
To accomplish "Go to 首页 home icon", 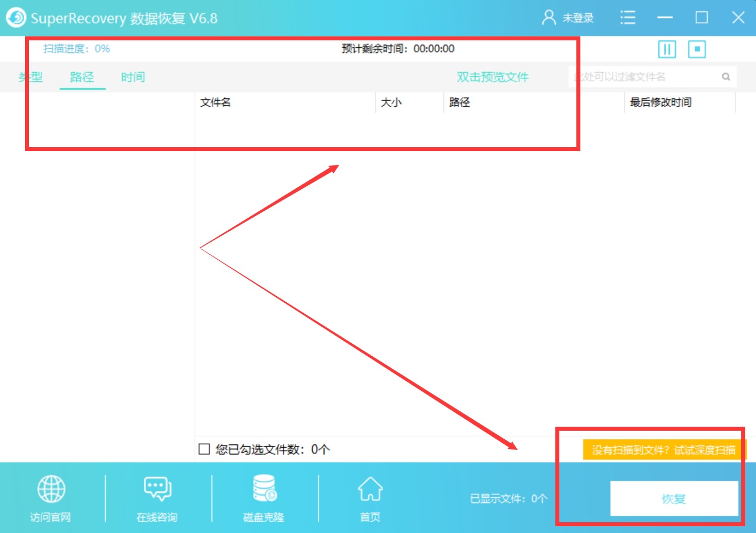I will 370,489.
